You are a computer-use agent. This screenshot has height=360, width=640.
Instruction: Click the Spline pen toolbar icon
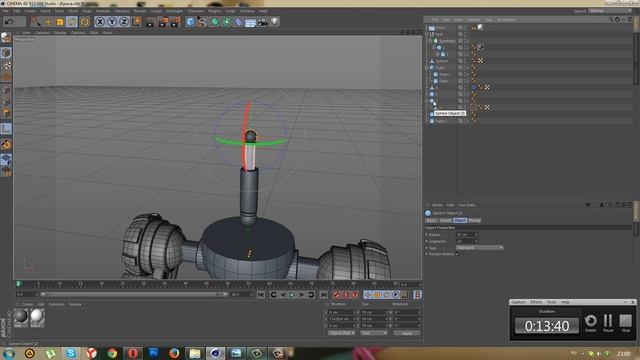202,22
